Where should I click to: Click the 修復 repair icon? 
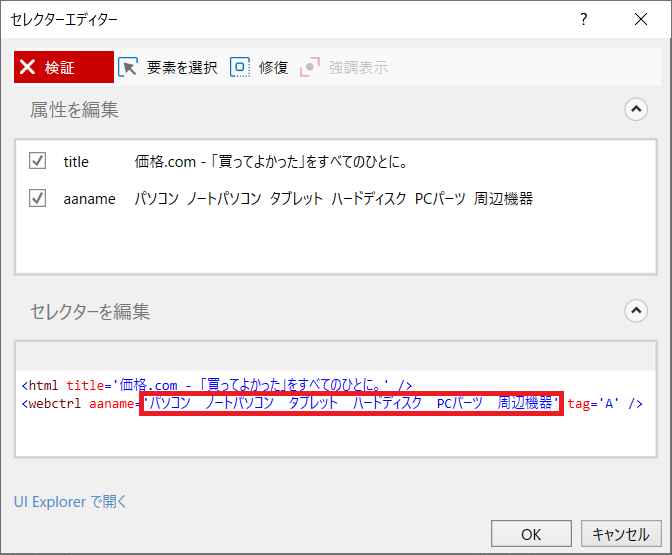pos(240,67)
